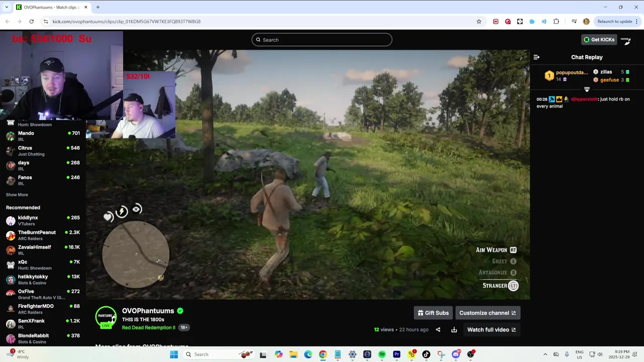The width and height of the screenshot is (644, 362).
Task: Expand the gift leaderboard arrow below popupoutda
Action: [x=587, y=89]
